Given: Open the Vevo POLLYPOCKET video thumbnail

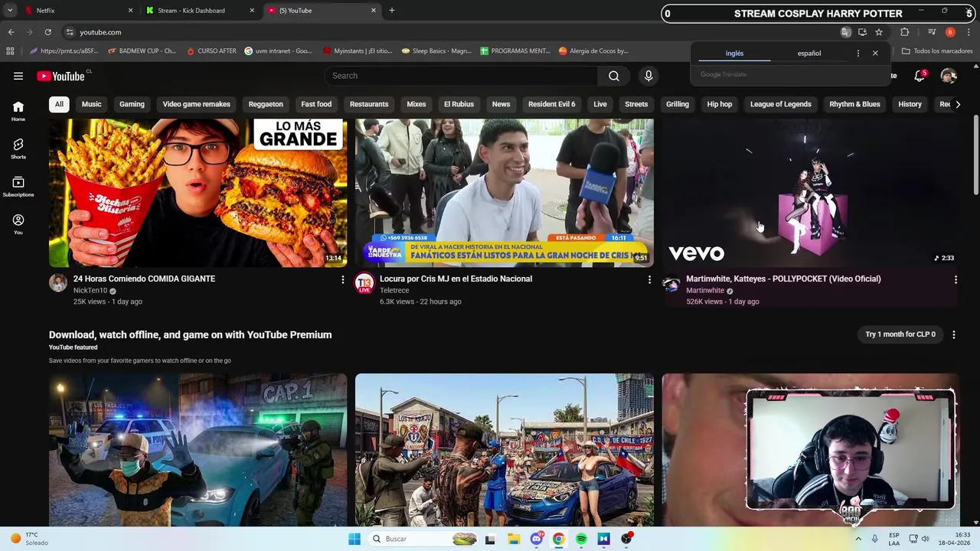Looking at the screenshot, I should (810, 193).
